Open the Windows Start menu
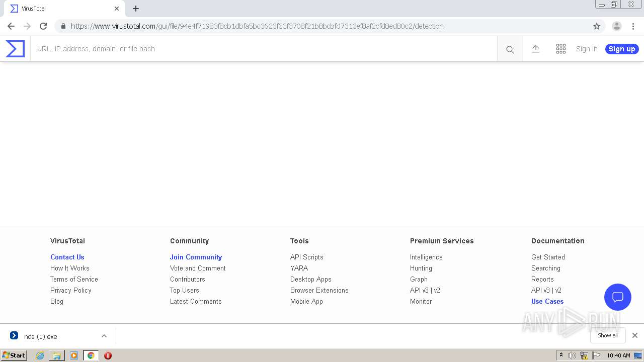This screenshot has width=644, height=362. pos(14,355)
